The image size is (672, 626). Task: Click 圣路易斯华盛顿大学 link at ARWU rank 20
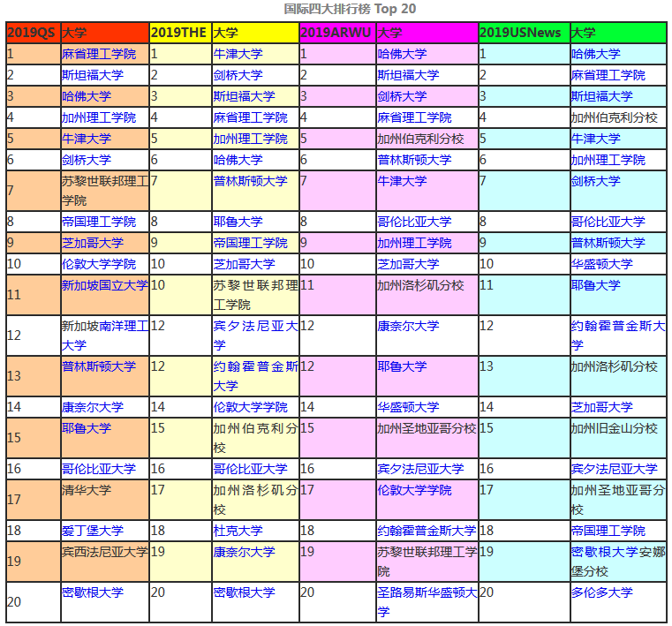(427, 602)
